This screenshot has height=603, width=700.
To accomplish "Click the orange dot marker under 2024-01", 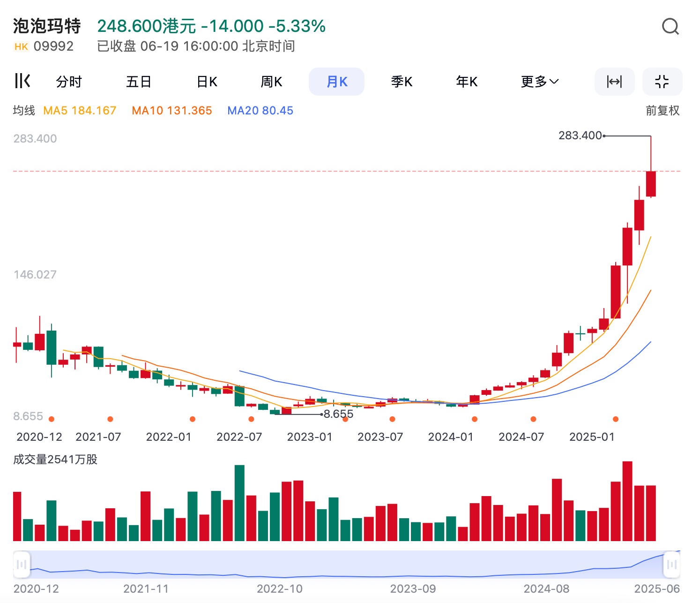I will coord(474,419).
